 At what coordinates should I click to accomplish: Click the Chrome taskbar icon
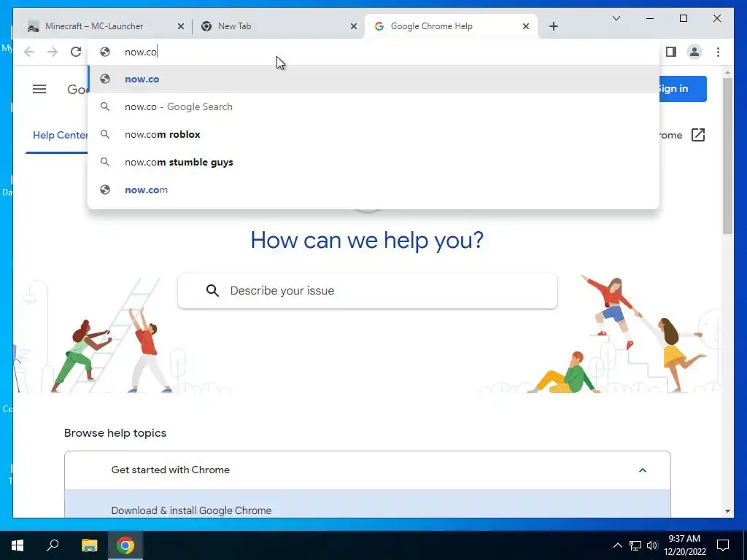[x=125, y=545]
